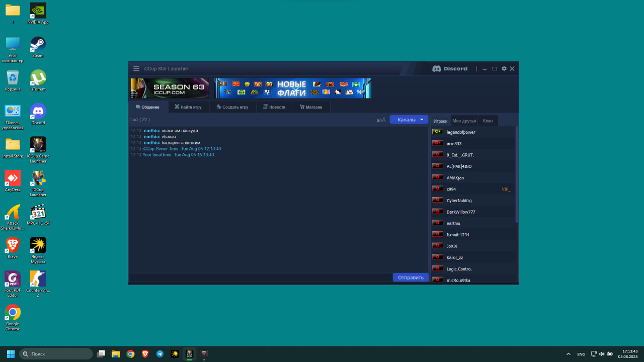Click the Отправить send button
Viewport: 644px width, 362px height.
pos(411,278)
